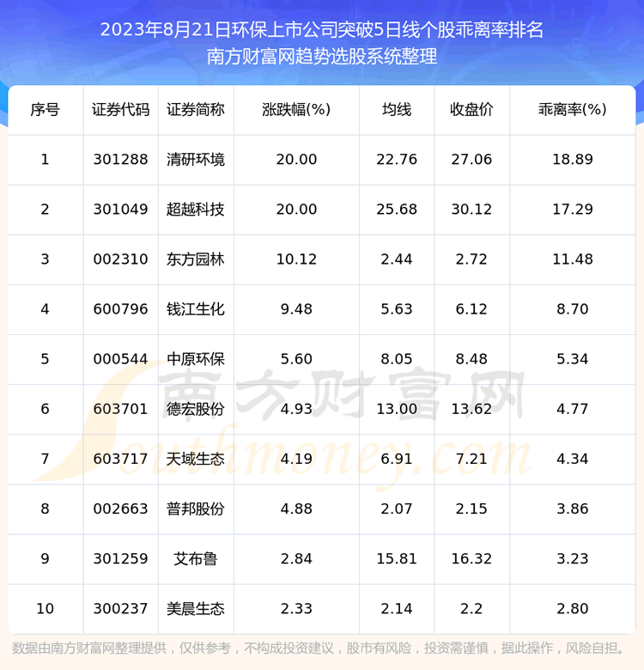Click the 收盘价 column header
Viewport: 644px width, 670px height.
click(471, 110)
